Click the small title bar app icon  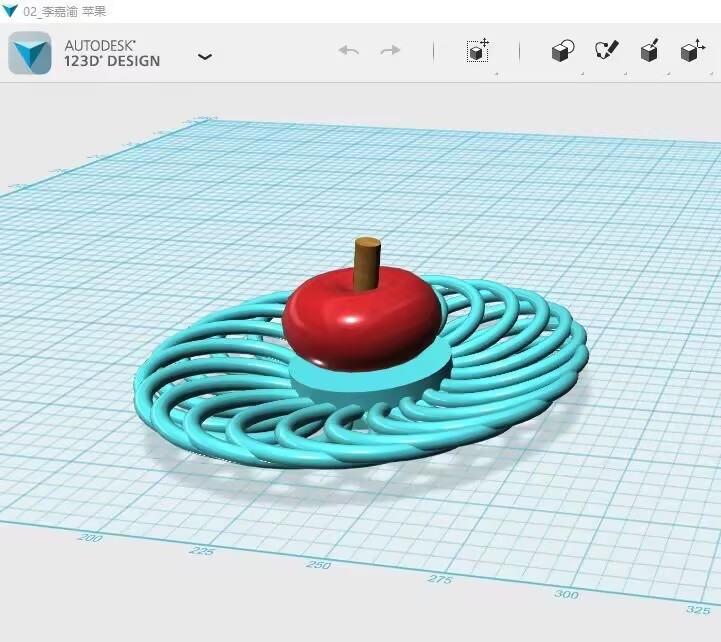coord(9,11)
